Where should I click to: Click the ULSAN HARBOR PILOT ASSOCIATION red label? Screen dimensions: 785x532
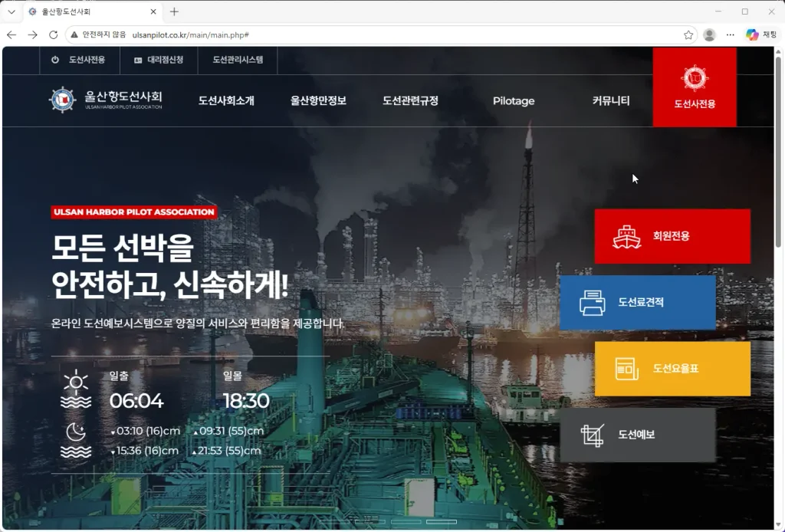134,212
